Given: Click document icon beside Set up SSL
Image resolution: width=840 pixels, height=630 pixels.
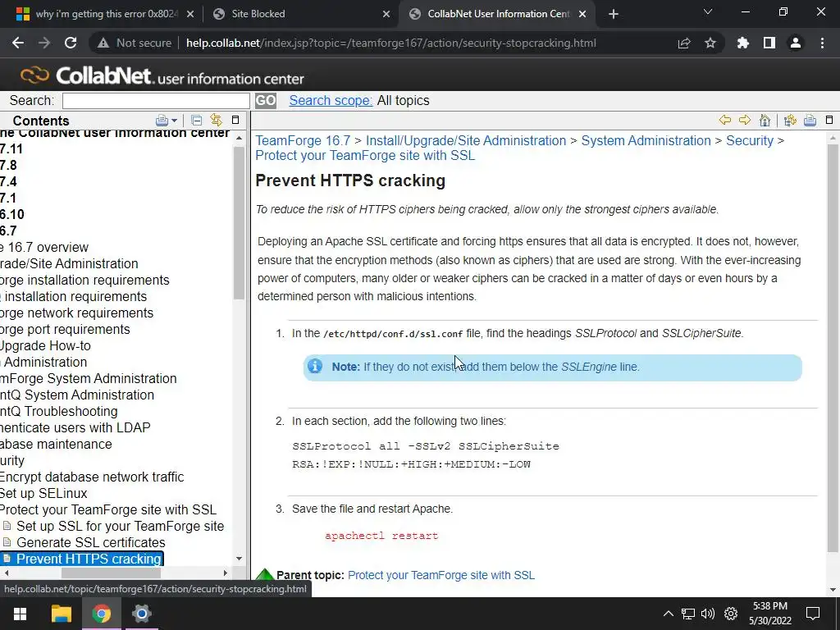Looking at the screenshot, I should point(7,526).
